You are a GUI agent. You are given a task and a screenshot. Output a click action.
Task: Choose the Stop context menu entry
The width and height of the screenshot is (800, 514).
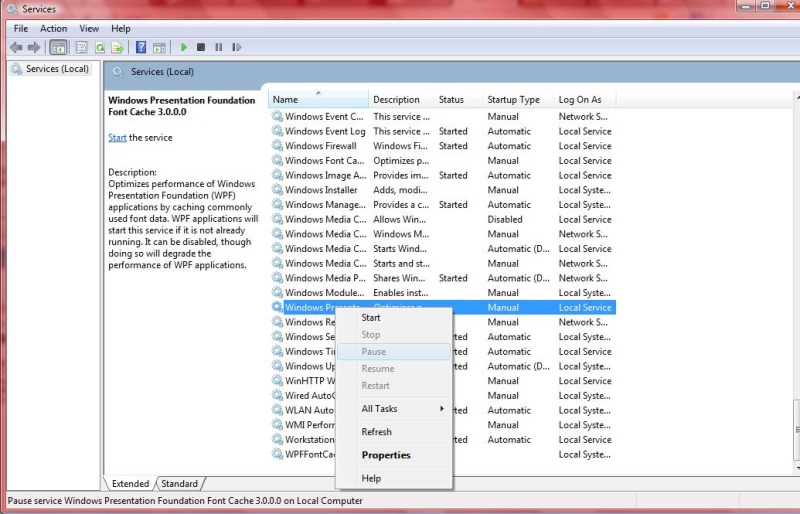click(x=394, y=335)
